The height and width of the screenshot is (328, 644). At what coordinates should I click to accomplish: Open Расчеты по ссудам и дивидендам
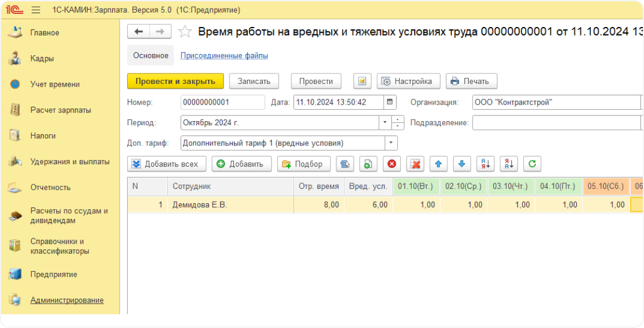[x=69, y=215]
